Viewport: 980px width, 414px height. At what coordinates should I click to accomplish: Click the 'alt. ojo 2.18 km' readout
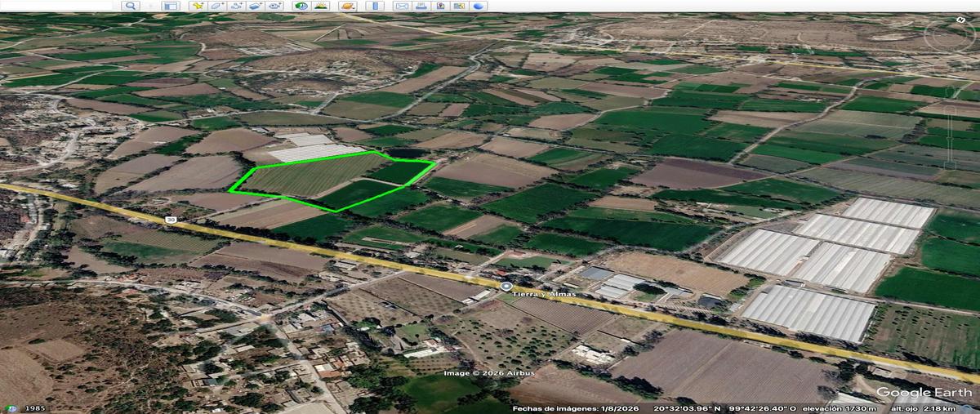coord(923,408)
